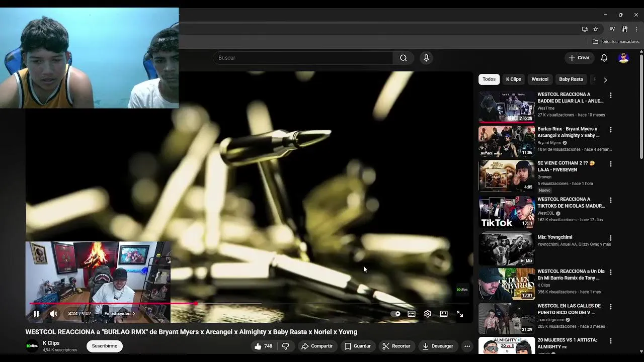This screenshot has height=362, width=644.
Task: Bookmark this page with star icon
Action: click(x=596, y=29)
